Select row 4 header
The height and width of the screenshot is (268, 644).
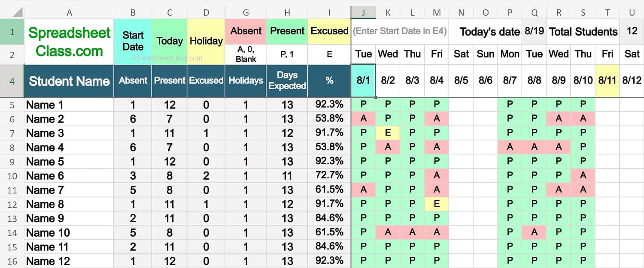click(12, 81)
